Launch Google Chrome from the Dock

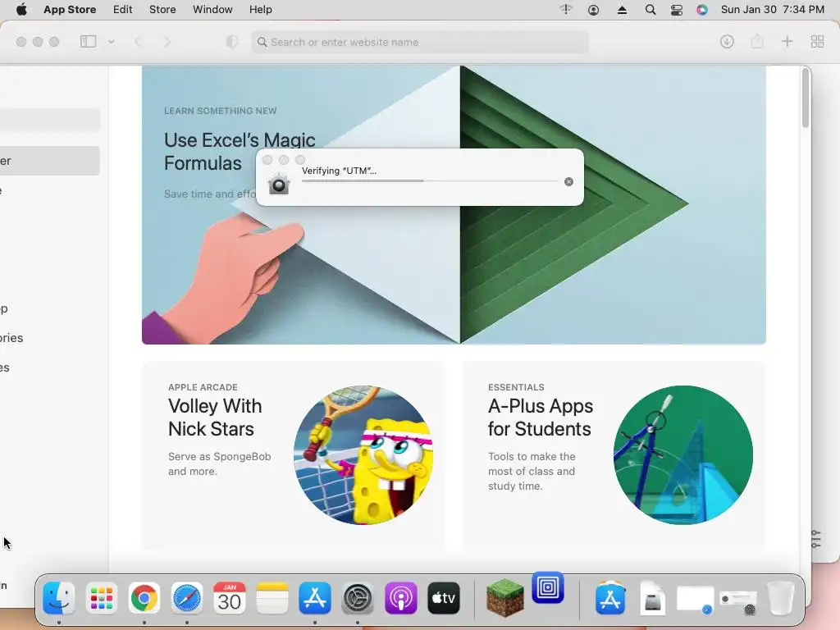(x=144, y=597)
